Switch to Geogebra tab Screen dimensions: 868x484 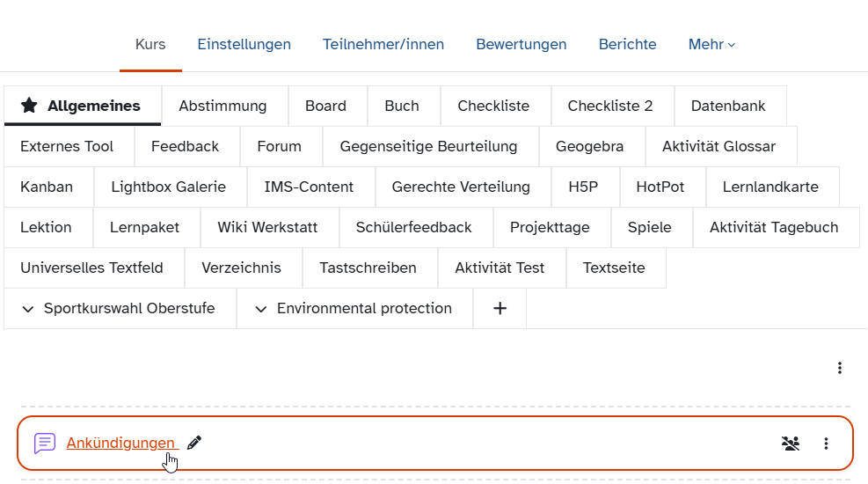pos(589,146)
